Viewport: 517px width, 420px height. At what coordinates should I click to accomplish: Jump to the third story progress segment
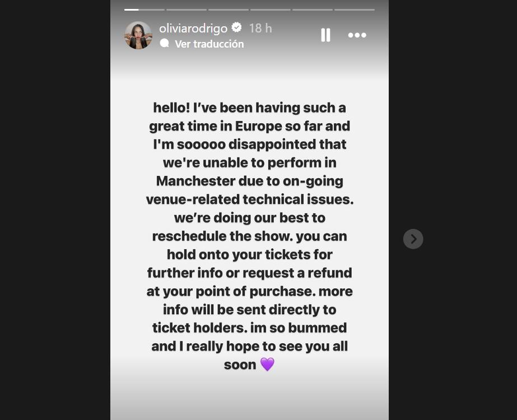(228, 10)
